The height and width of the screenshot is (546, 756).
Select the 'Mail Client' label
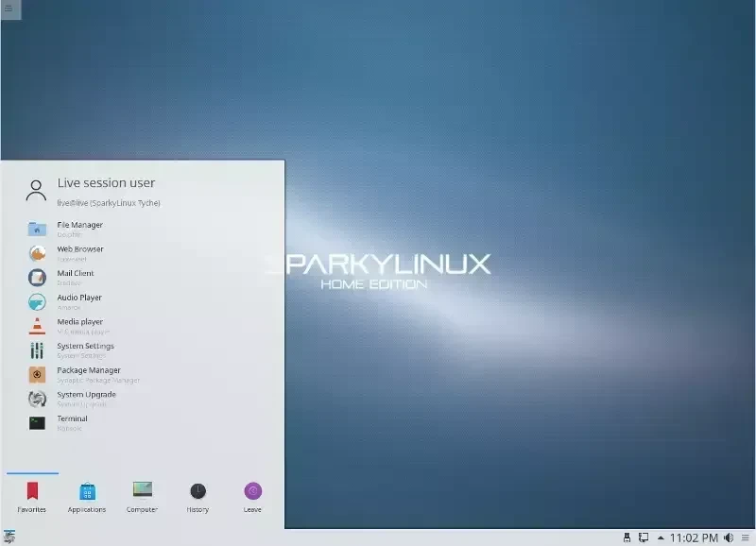coord(76,273)
